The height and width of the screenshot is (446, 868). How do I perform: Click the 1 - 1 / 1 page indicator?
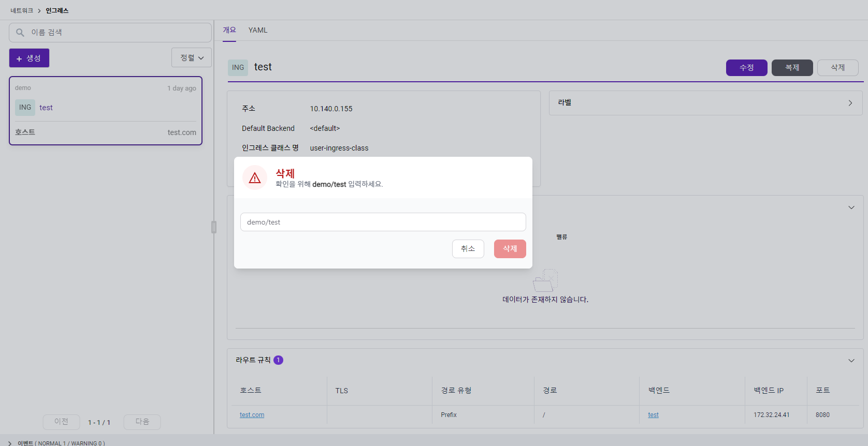tap(99, 423)
